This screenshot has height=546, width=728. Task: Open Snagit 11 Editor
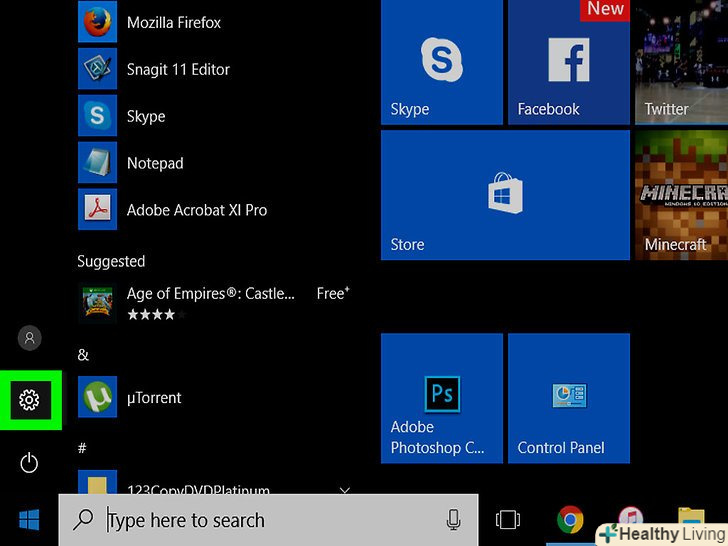pos(177,69)
